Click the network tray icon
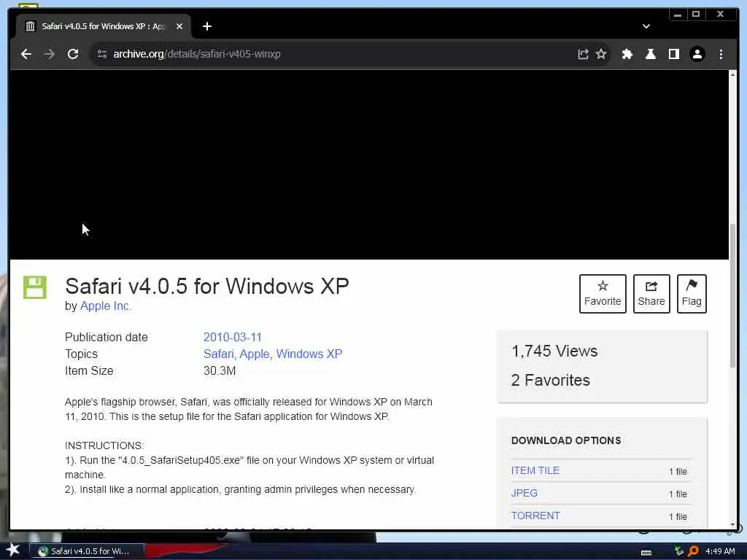This screenshot has width=747, height=560. (x=679, y=551)
